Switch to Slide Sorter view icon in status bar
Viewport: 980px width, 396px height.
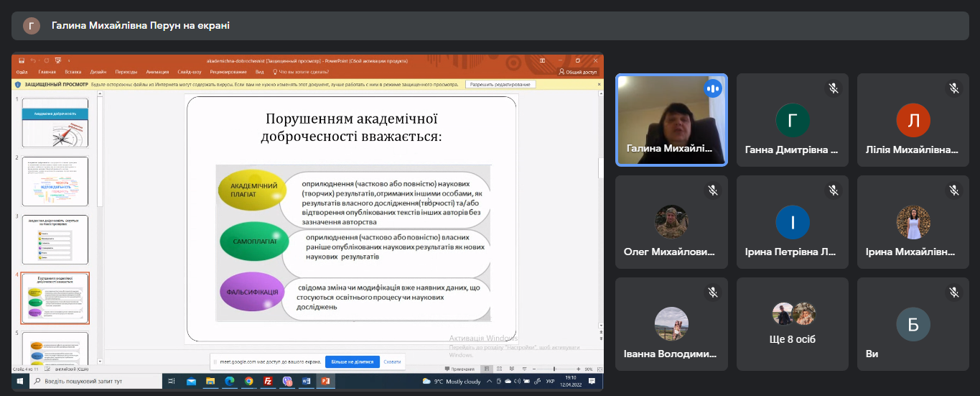(499, 369)
